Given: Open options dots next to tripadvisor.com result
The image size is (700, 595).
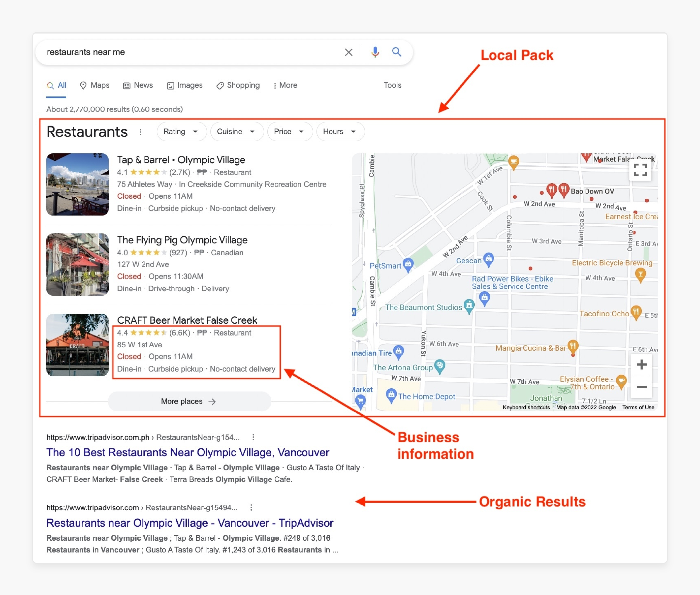Looking at the screenshot, I should click(251, 508).
